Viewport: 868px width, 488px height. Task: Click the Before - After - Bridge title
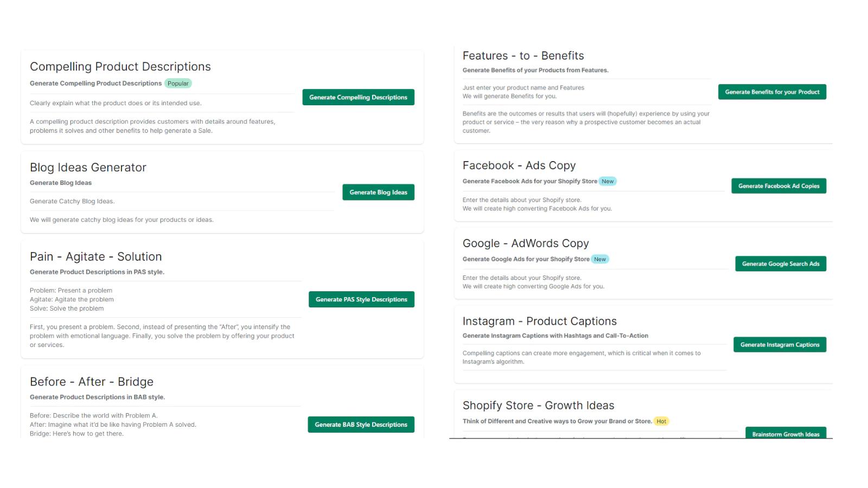tap(91, 382)
